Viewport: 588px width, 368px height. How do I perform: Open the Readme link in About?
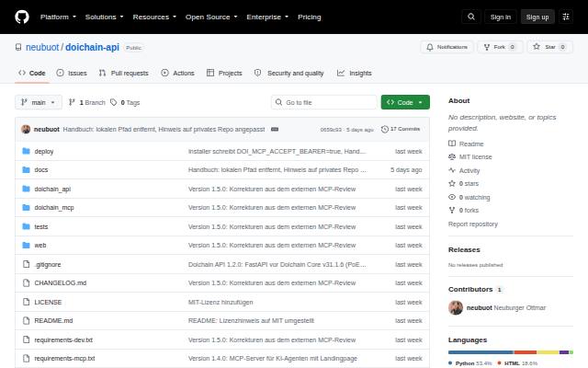(466, 144)
